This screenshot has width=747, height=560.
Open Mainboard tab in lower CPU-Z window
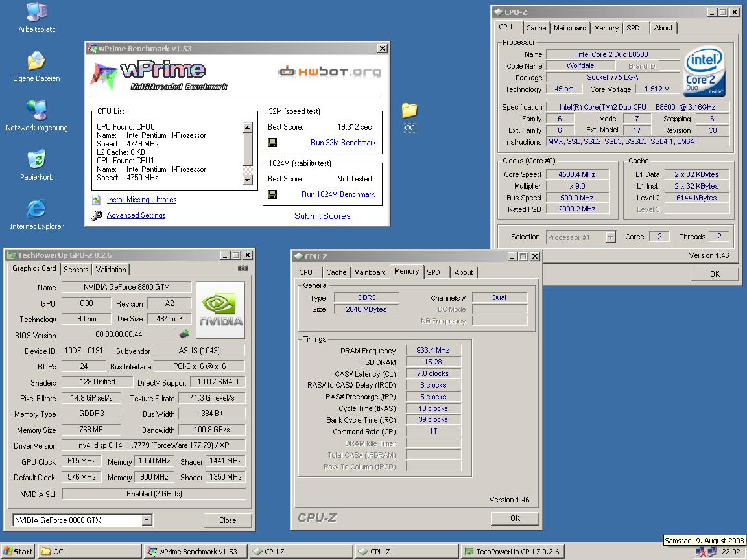370,272
